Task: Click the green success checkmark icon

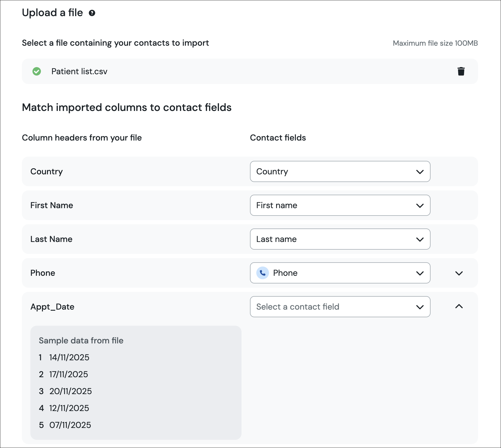Action: (36, 71)
